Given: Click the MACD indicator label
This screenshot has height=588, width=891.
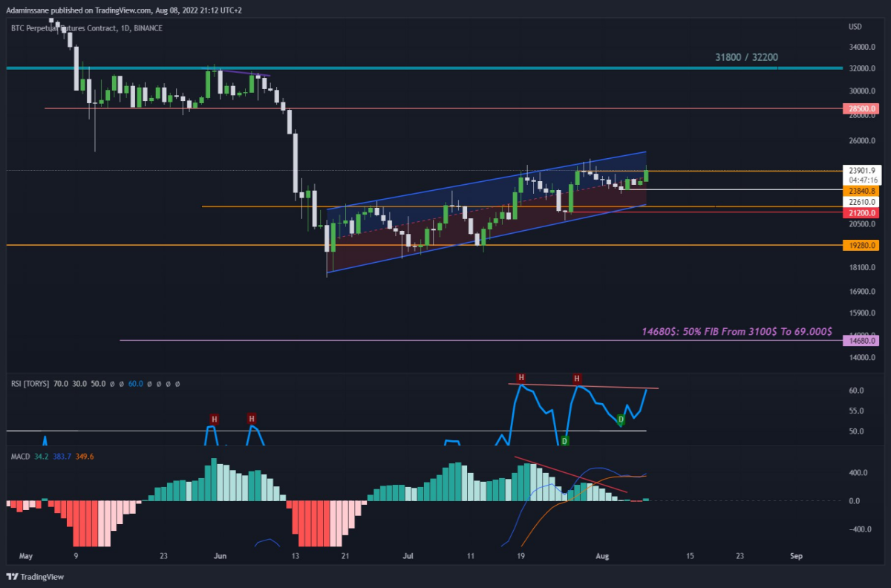Looking at the screenshot, I should coord(20,456).
